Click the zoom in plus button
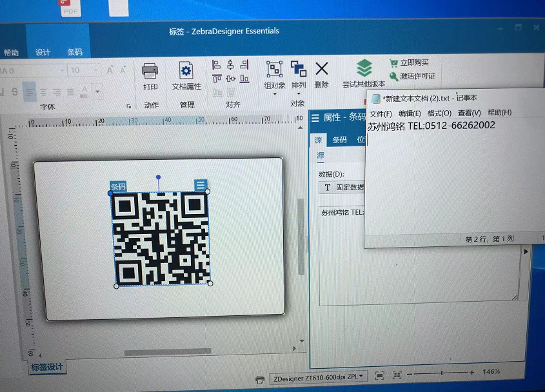The image size is (545, 392). pos(471,373)
